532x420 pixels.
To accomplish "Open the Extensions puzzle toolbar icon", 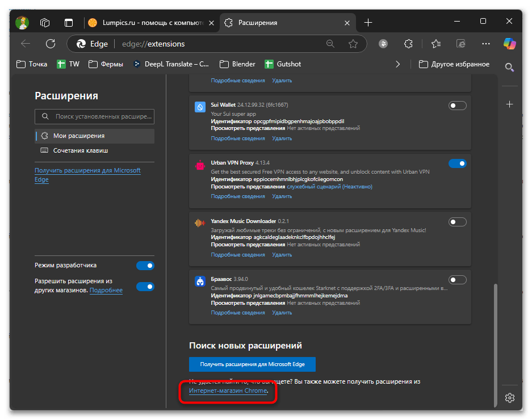I will coord(408,44).
